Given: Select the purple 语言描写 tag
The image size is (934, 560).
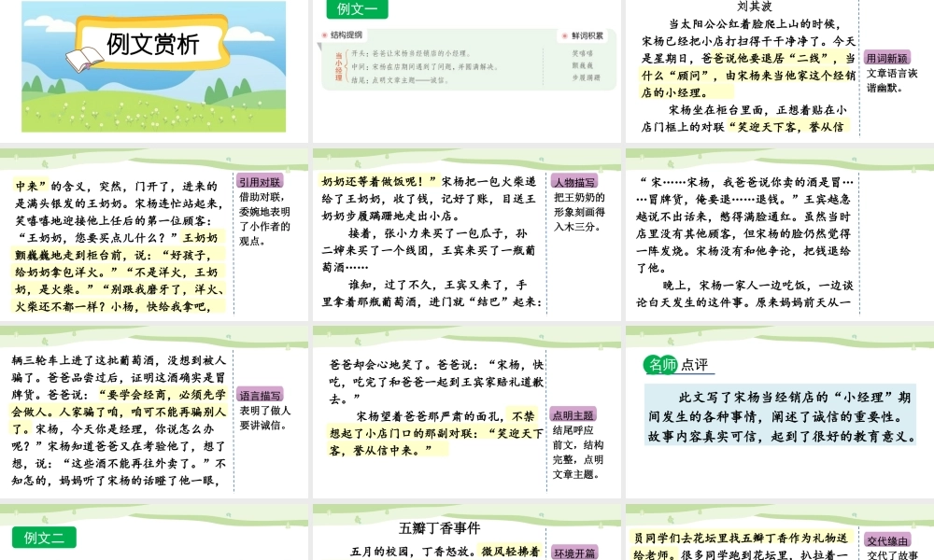Looking at the screenshot, I should pyautogui.click(x=261, y=395).
